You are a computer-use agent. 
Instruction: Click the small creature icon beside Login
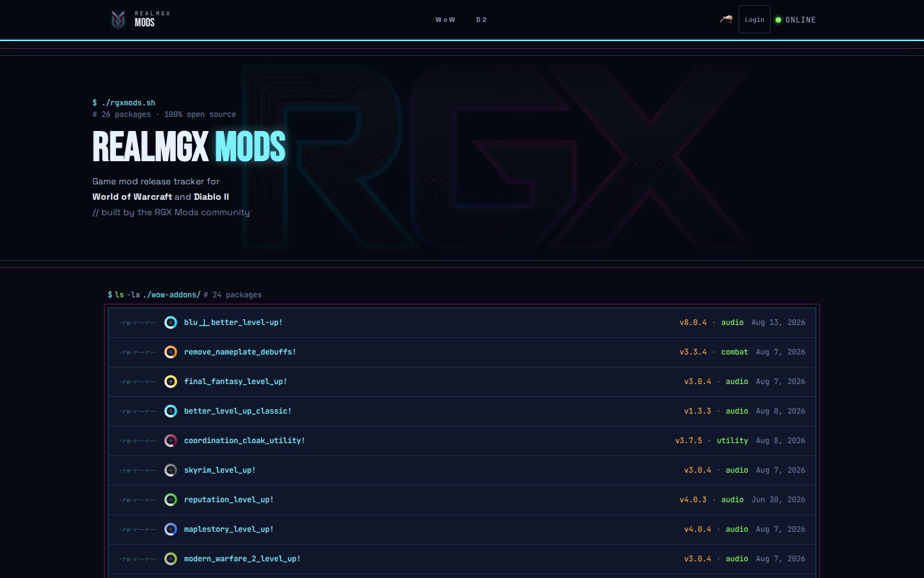[x=726, y=19]
